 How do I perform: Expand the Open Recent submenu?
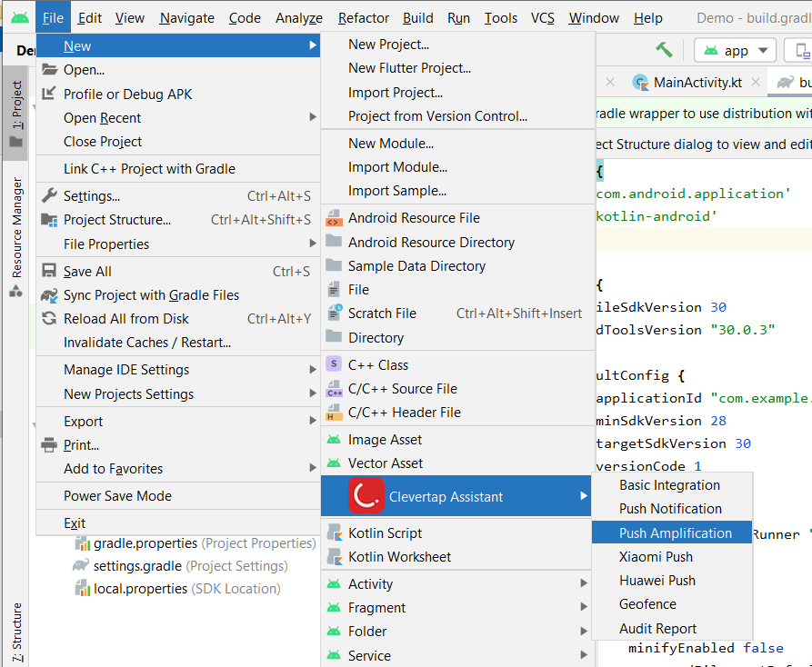tap(312, 117)
